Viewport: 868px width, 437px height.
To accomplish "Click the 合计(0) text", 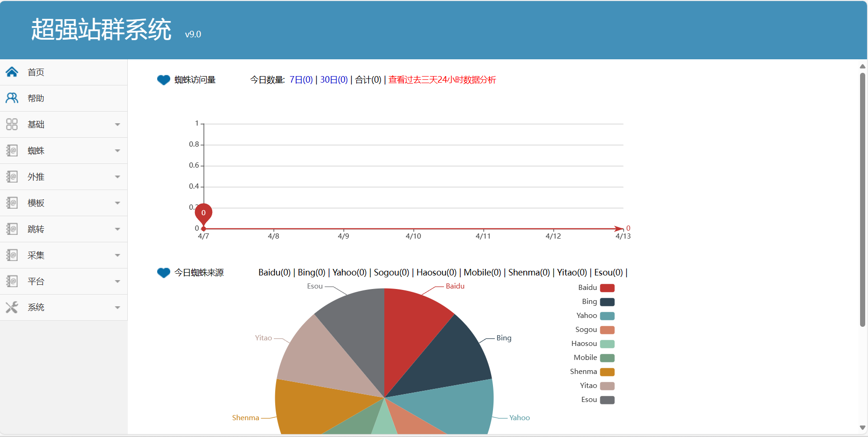I will click(368, 80).
